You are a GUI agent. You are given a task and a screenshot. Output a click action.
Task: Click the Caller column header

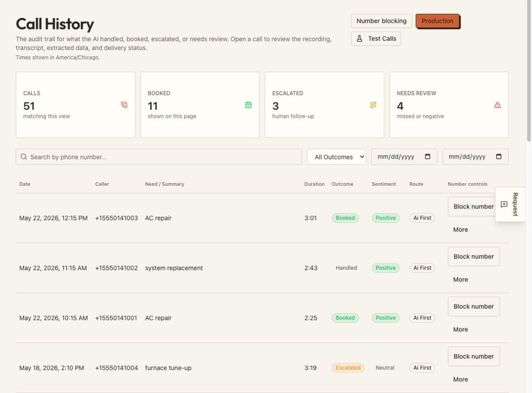102,184
